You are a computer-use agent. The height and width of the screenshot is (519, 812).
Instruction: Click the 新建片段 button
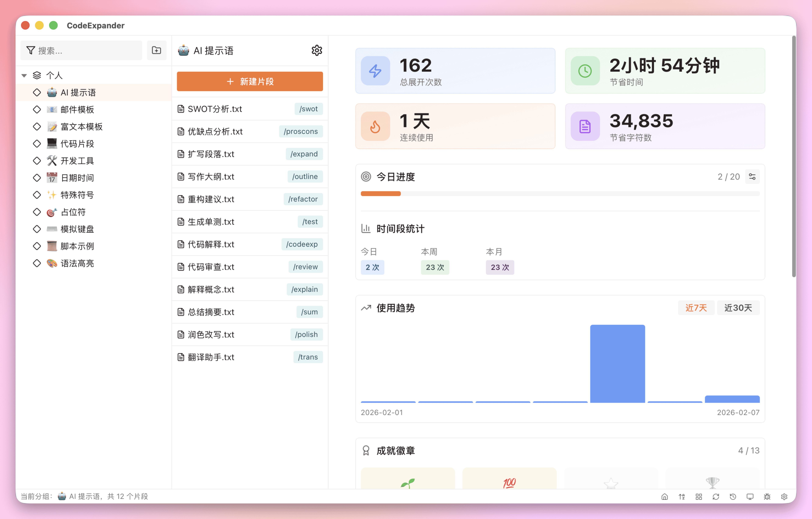(x=250, y=81)
